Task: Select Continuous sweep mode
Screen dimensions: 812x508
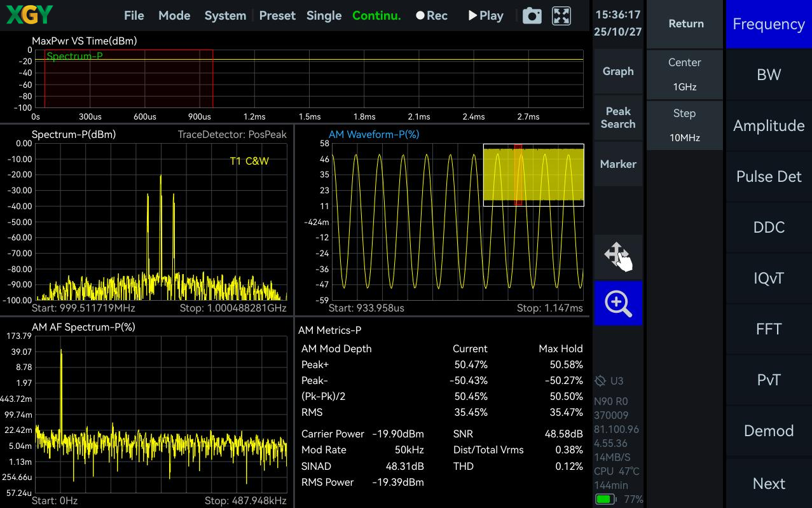Action: pyautogui.click(x=376, y=16)
